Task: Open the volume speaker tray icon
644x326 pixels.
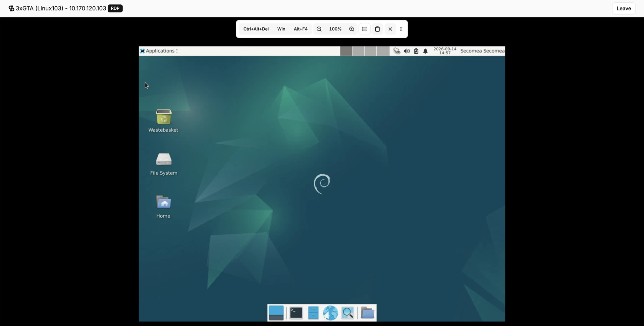Action: 407,51
